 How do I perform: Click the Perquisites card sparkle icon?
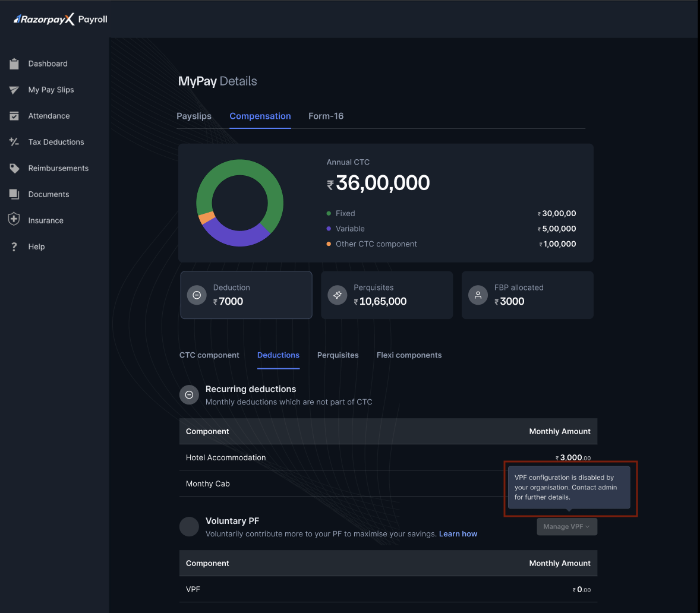pos(338,295)
